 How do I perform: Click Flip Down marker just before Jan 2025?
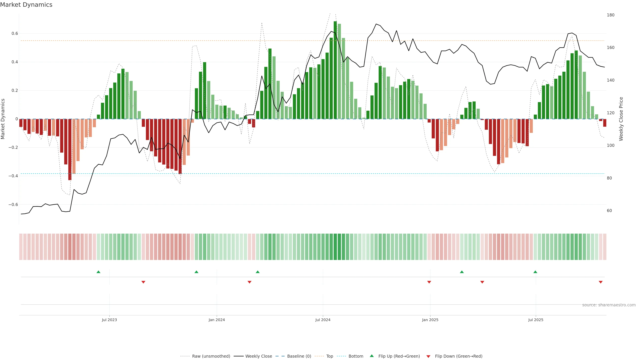click(x=429, y=282)
